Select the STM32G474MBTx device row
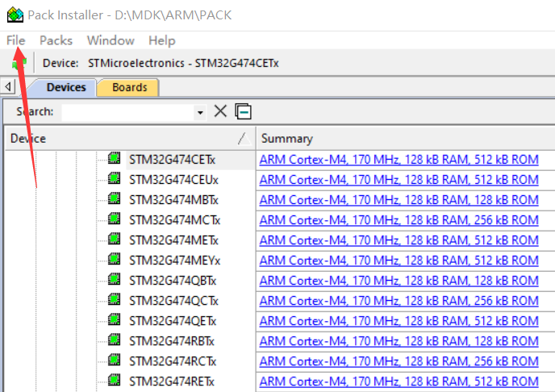Image resolution: width=555 pixels, height=392 pixels. coord(173,200)
